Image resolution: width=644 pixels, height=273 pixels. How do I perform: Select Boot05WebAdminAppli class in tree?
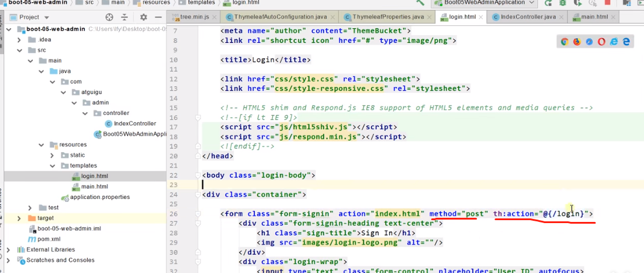click(x=129, y=134)
